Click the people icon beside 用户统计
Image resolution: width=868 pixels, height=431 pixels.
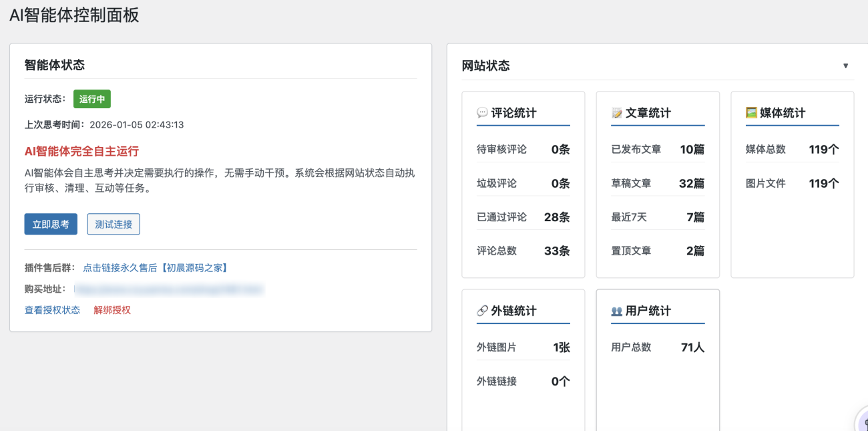(617, 311)
